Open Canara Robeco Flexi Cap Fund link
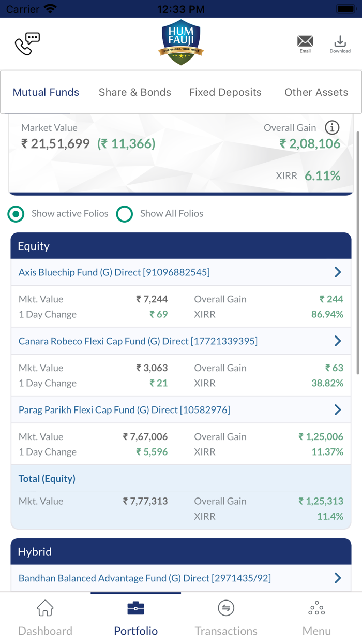 tap(138, 341)
